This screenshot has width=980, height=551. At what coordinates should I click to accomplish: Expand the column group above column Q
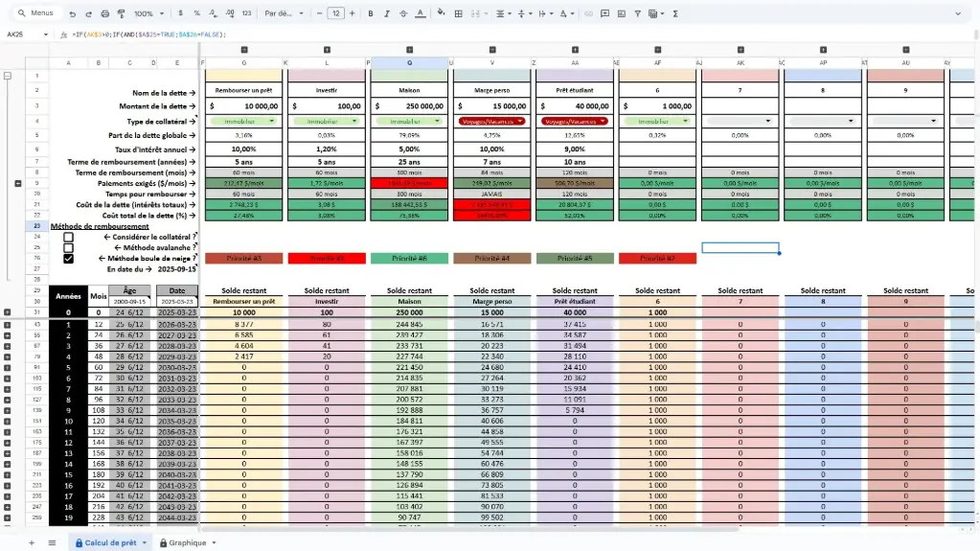[x=410, y=50]
